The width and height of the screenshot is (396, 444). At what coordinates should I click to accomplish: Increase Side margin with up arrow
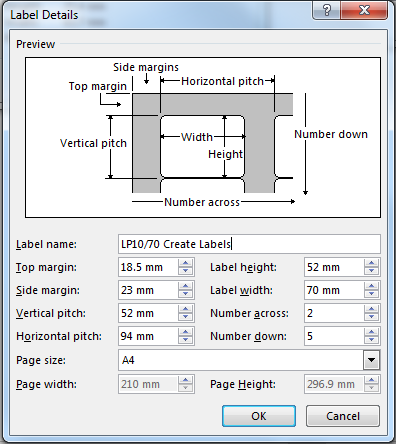click(185, 286)
